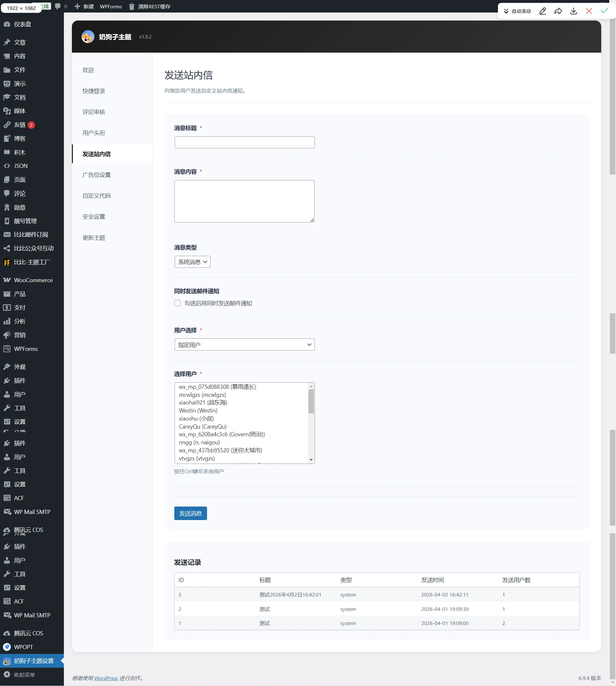Select the 广告位设置 settings tab
Image resolution: width=616 pixels, height=686 pixels.
click(x=112, y=175)
